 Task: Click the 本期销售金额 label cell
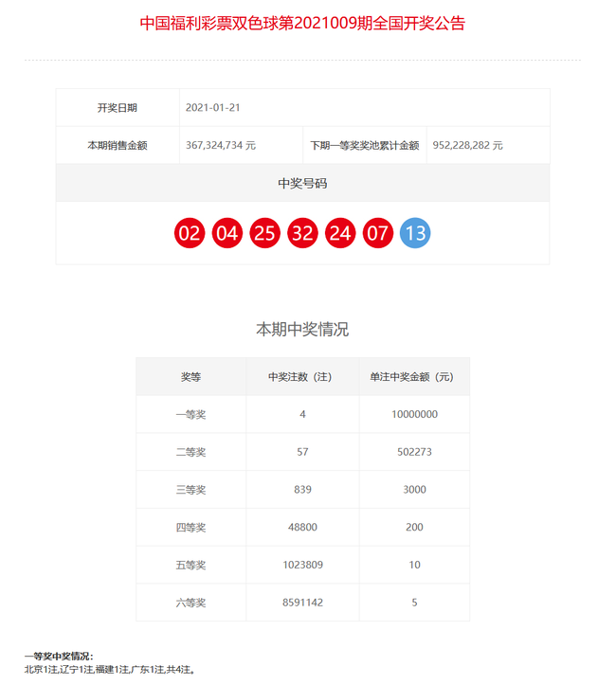point(118,146)
